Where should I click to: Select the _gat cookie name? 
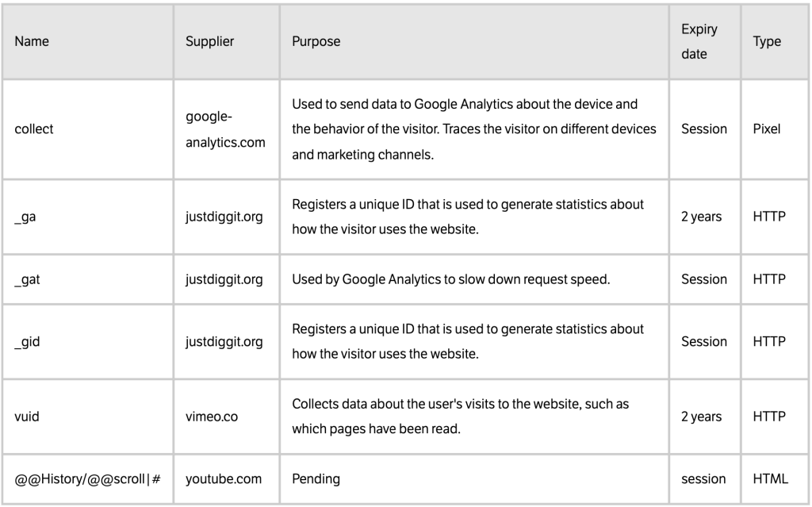tap(27, 279)
